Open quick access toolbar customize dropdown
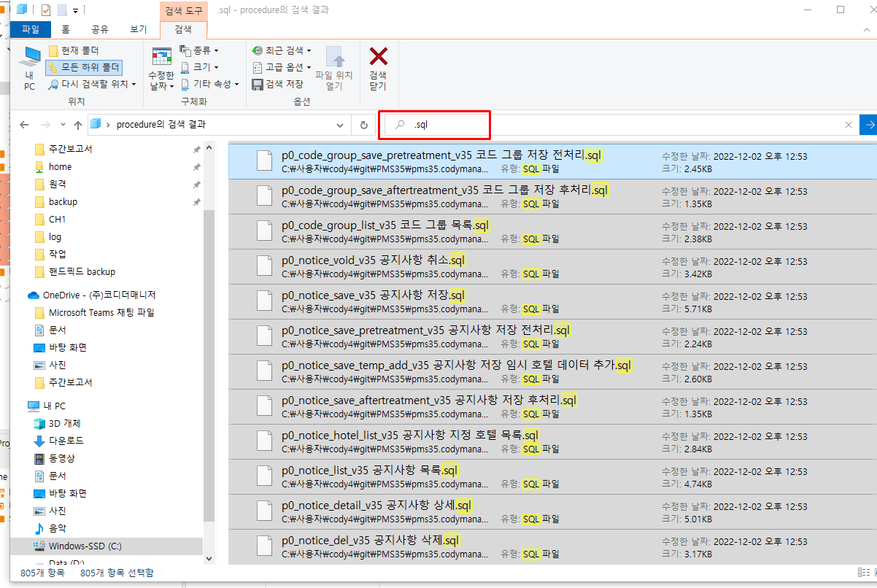This screenshot has height=588, width=877. tap(75, 11)
